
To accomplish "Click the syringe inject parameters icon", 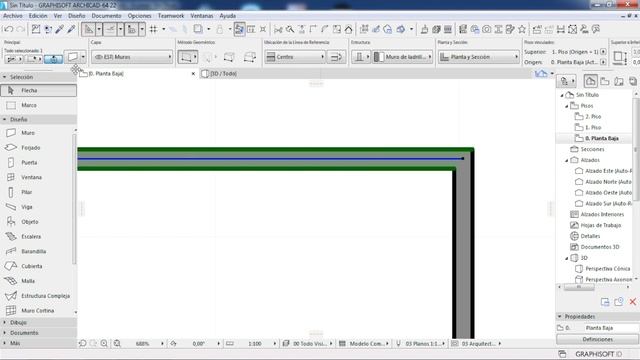I will coord(71,29).
